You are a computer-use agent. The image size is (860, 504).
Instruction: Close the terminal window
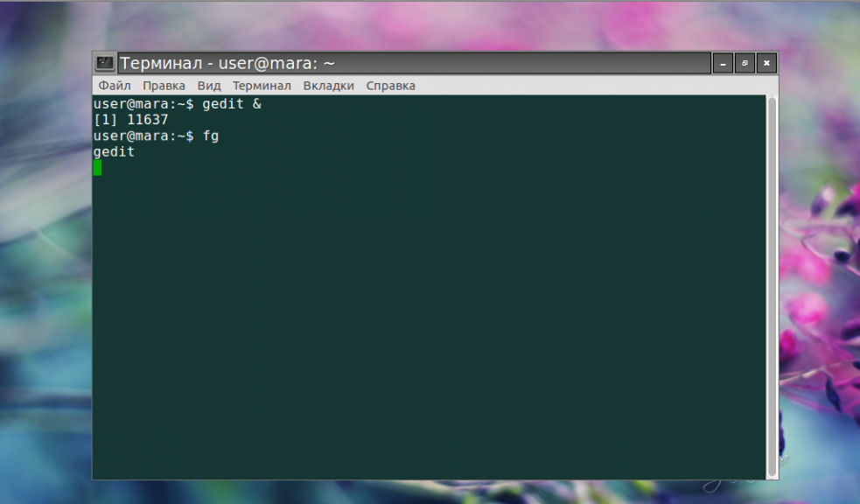point(766,63)
